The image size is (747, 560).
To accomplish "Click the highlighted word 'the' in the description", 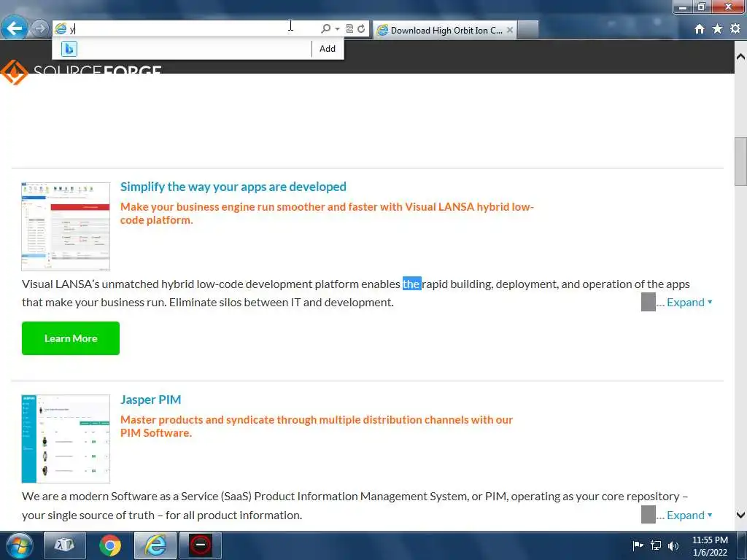I will (411, 284).
